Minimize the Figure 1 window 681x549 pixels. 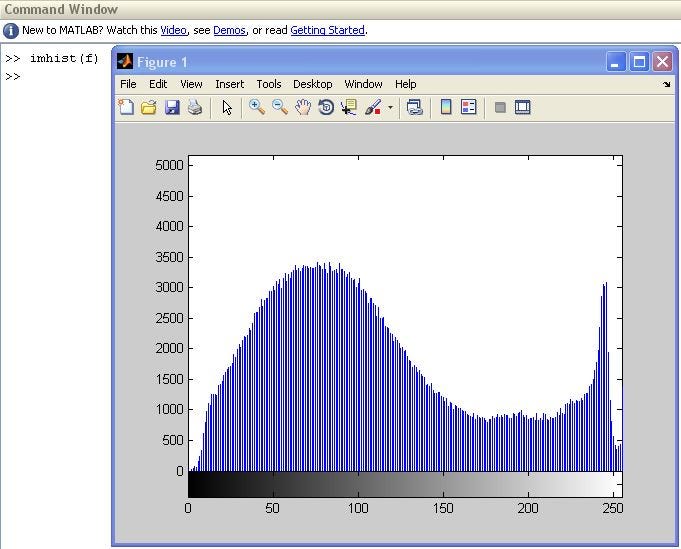tap(616, 62)
